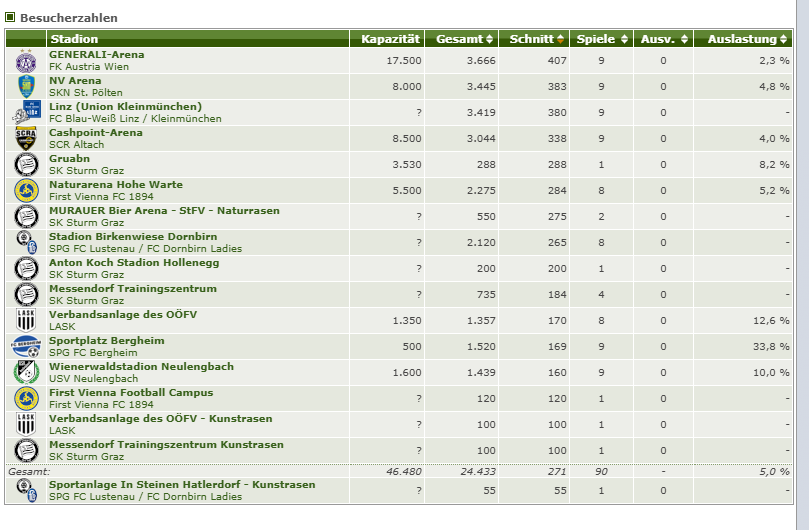Open Sportanlage In Steinen Hatlerdorf - Kunstrasen link

click(x=182, y=485)
